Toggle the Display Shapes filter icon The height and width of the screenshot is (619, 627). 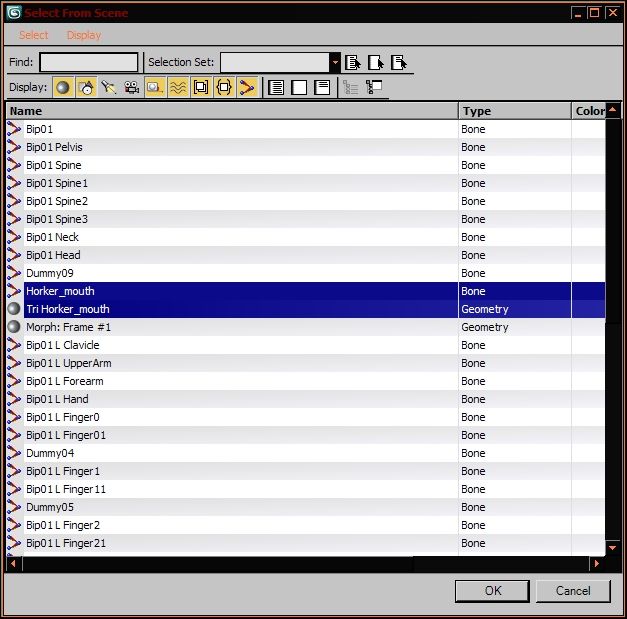point(86,87)
